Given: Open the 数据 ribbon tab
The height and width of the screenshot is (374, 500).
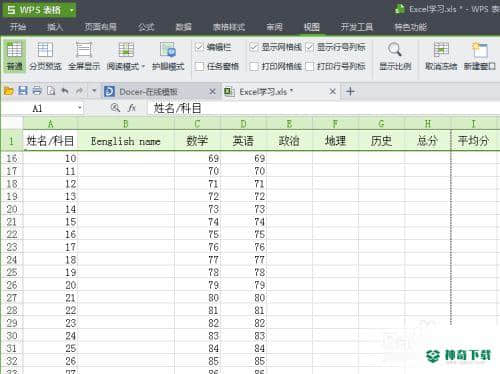Looking at the screenshot, I should pyautogui.click(x=184, y=27).
